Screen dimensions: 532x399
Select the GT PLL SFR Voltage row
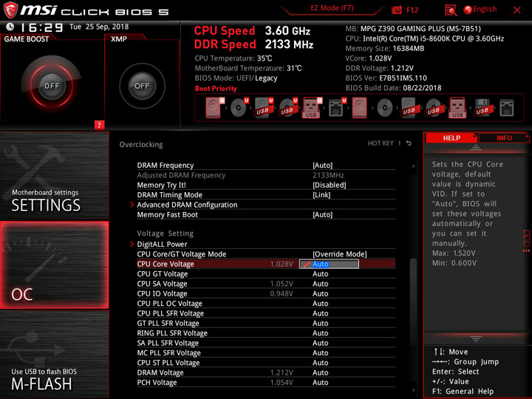pyautogui.click(x=266, y=323)
